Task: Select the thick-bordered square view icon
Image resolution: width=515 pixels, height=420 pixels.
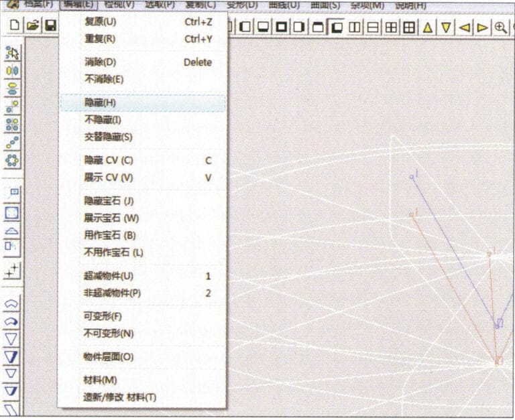Action: pyautogui.click(x=281, y=27)
